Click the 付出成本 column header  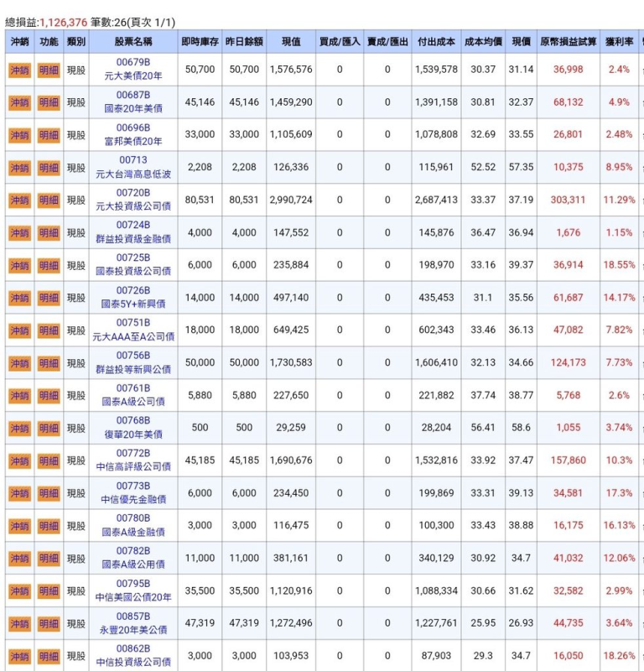(x=436, y=41)
